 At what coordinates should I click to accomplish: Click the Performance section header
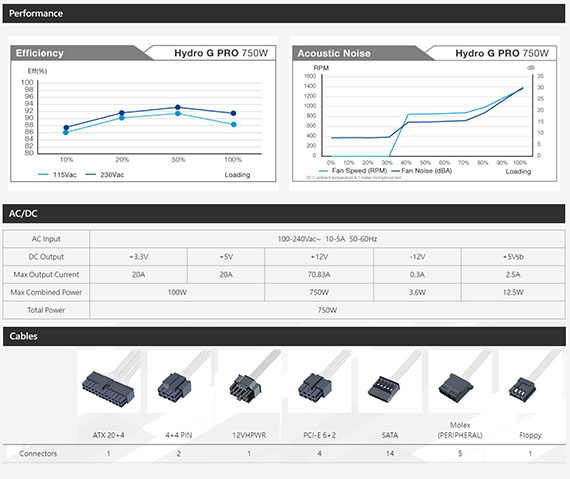click(x=284, y=13)
